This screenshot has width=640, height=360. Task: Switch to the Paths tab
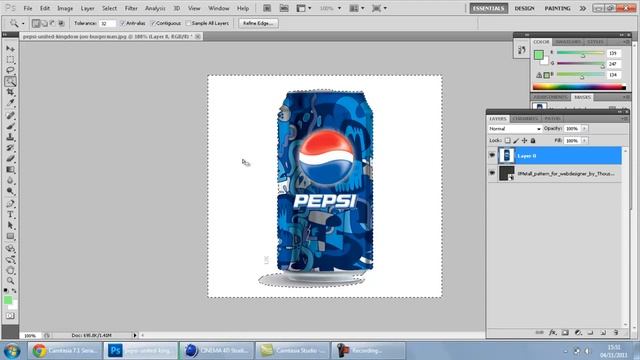coord(552,118)
